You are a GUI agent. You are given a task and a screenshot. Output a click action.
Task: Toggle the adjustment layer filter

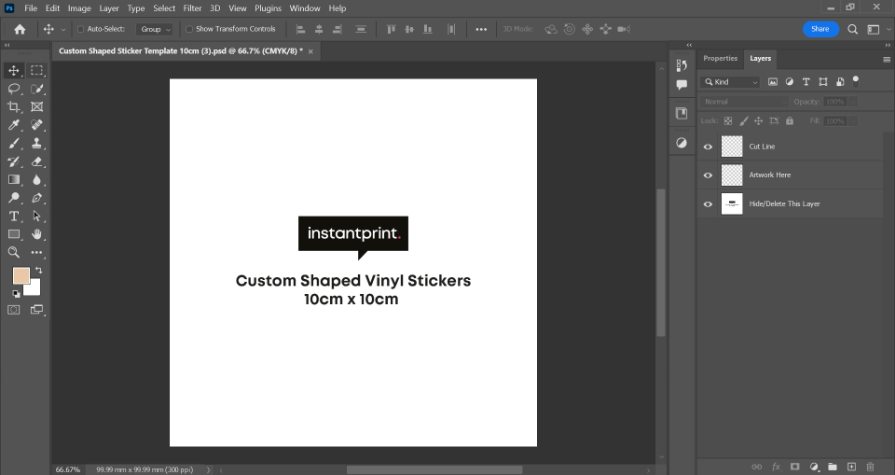[789, 82]
